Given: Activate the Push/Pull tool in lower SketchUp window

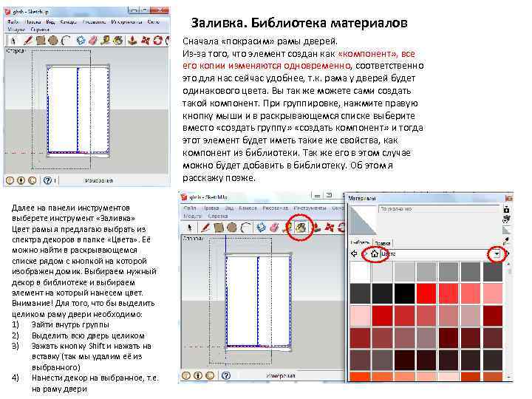Looking at the screenshot, I should tap(316, 227).
